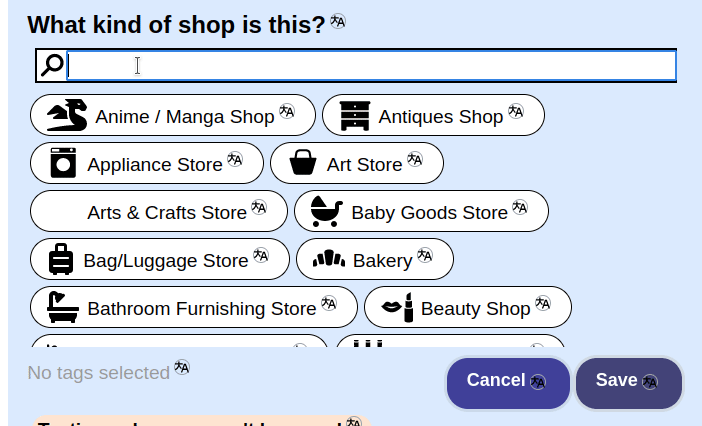Click the washing machine Appliance icon
This screenshot has width=702, height=426.
pos(63,163)
